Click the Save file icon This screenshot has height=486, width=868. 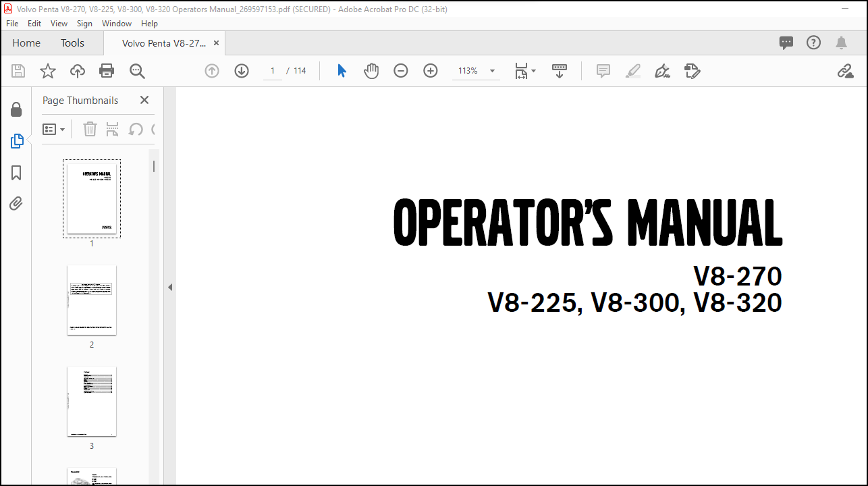[18, 71]
